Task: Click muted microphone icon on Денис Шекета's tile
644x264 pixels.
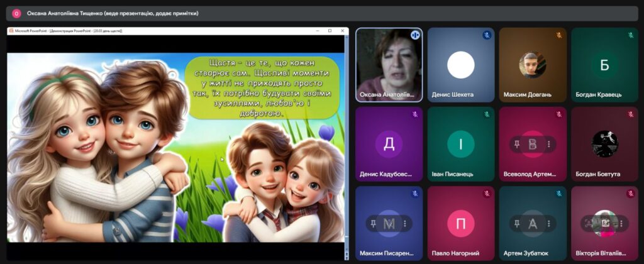Action: point(487,35)
